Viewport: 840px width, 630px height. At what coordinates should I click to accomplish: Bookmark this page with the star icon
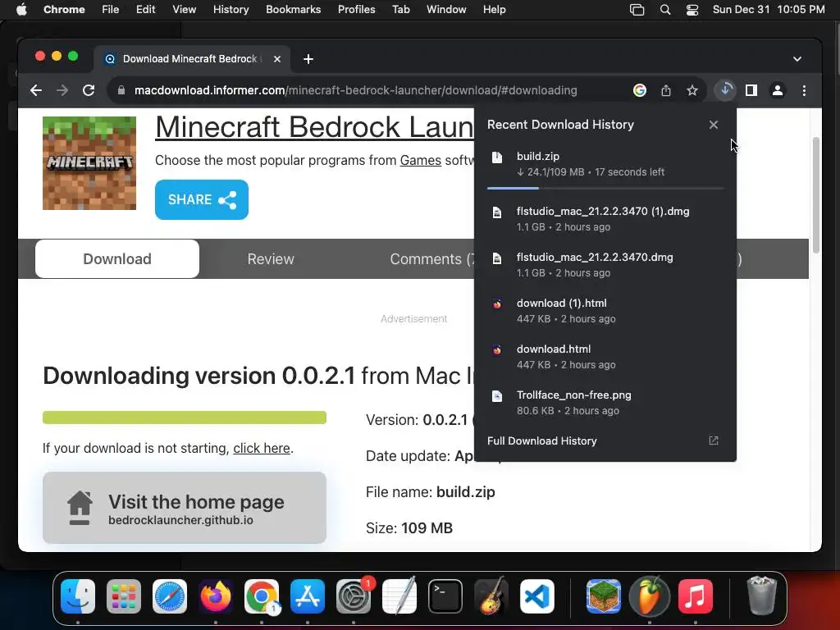pyautogui.click(x=692, y=90)
